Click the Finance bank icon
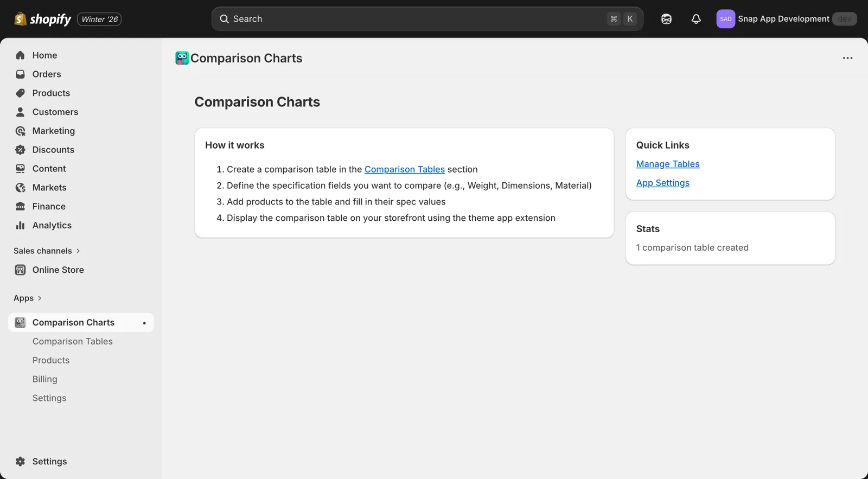Image resolution: width=868 pixels, height=479 pixels. click(20, 206)
